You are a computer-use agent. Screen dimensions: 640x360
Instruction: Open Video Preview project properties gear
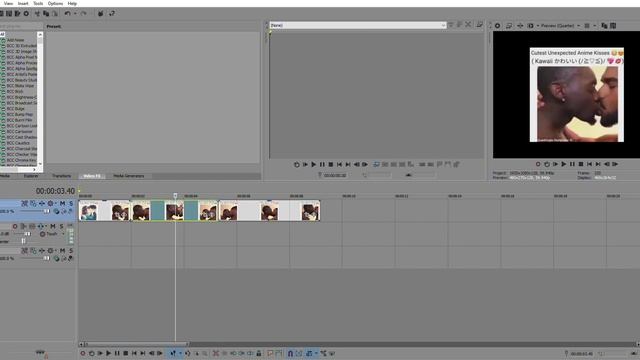(x=498, y=26)
